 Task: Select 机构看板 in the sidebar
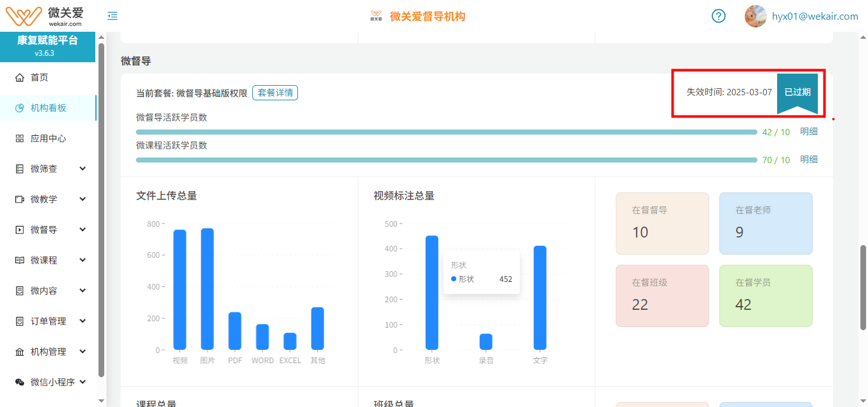coord(48,108)
